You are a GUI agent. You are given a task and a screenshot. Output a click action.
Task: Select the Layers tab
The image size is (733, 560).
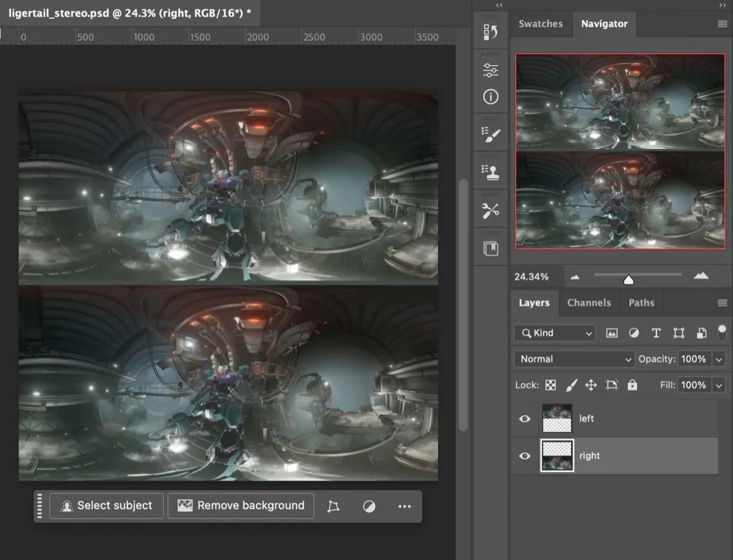[x=534, y=303]
